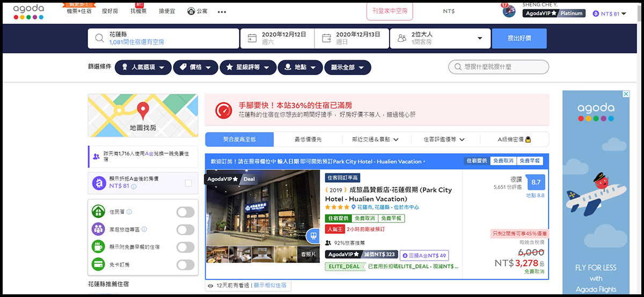Open the guests and rooms dropdown arrow
This screenshot has height=297, width=644.
point(480,38)
